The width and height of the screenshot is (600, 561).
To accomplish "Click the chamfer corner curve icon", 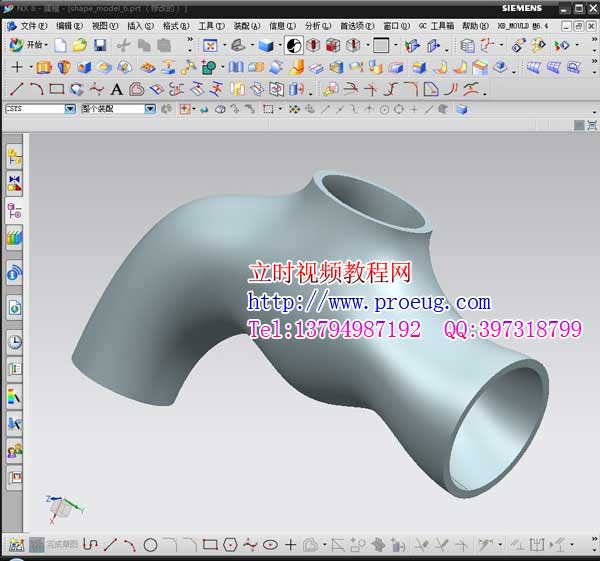I will [x=430, y=90].
